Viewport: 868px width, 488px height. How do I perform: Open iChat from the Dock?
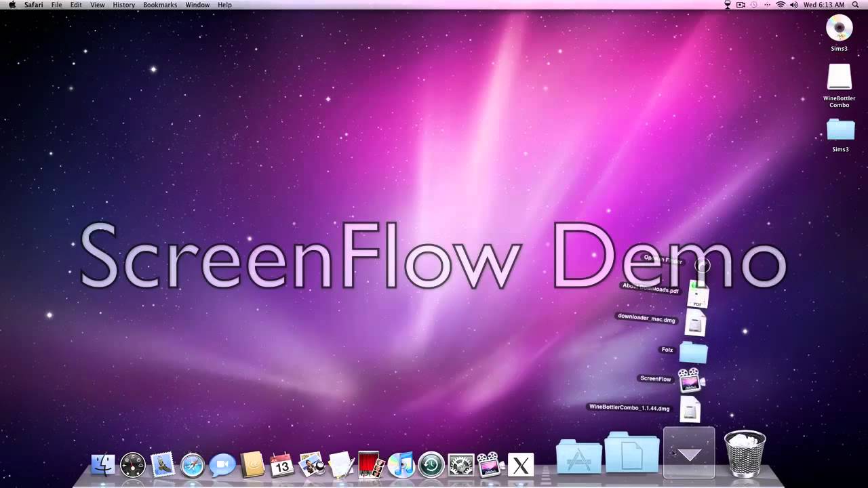coord(222,465)
